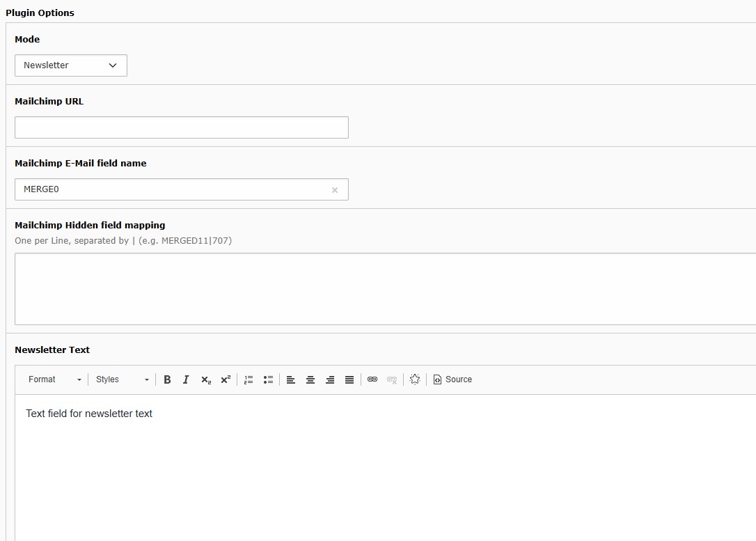Click the star special-character icon

click(x=415, y=379)
